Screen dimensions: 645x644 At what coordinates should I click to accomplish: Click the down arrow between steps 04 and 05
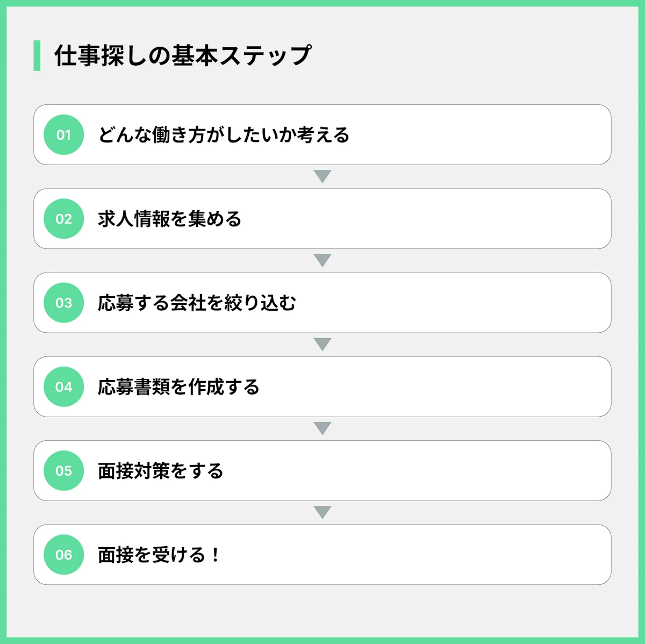322,428
